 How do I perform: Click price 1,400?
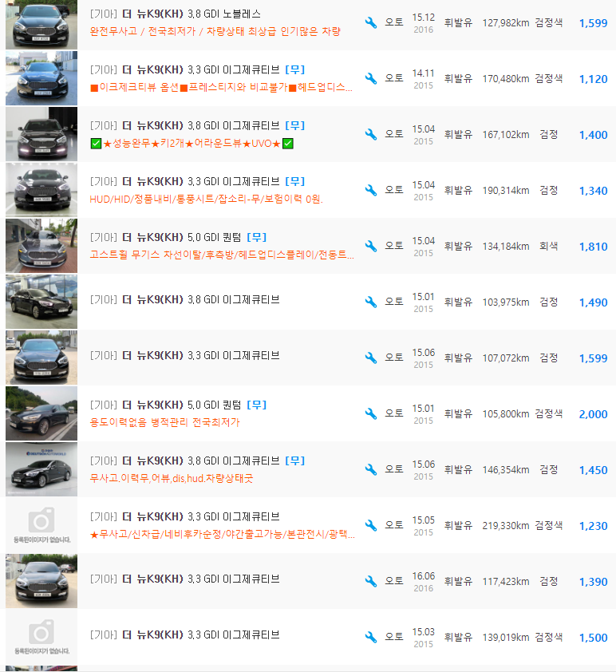(594, 135)
